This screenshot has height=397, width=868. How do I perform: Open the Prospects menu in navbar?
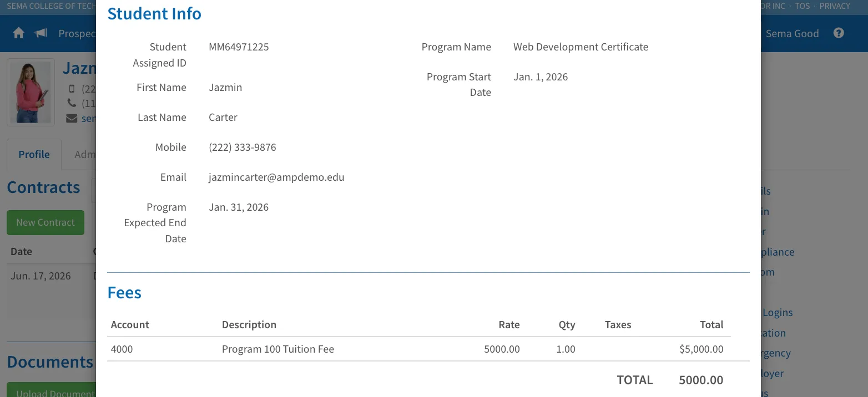(77, 33)
